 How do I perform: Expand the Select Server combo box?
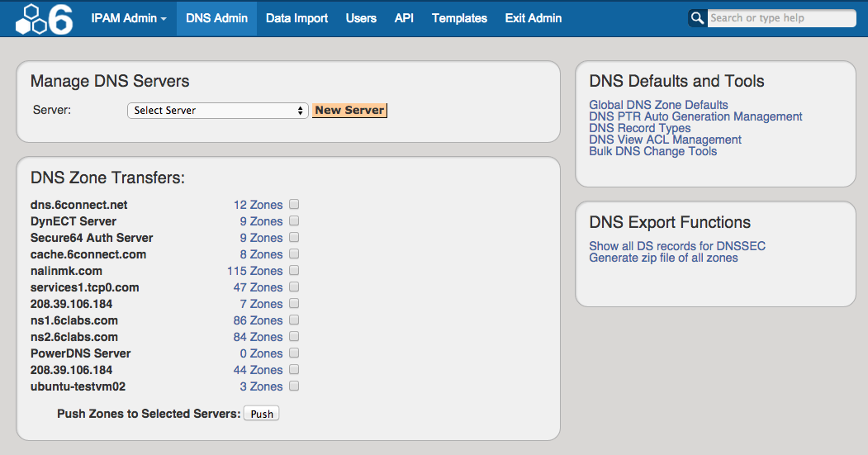[x=218, y=110]
